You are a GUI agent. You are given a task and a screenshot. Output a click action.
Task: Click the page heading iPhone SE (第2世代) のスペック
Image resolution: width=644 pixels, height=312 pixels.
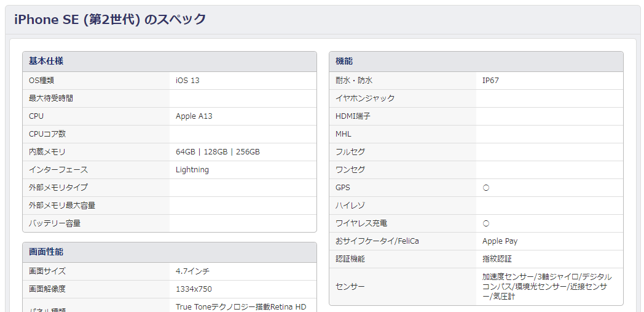(110, 19)
